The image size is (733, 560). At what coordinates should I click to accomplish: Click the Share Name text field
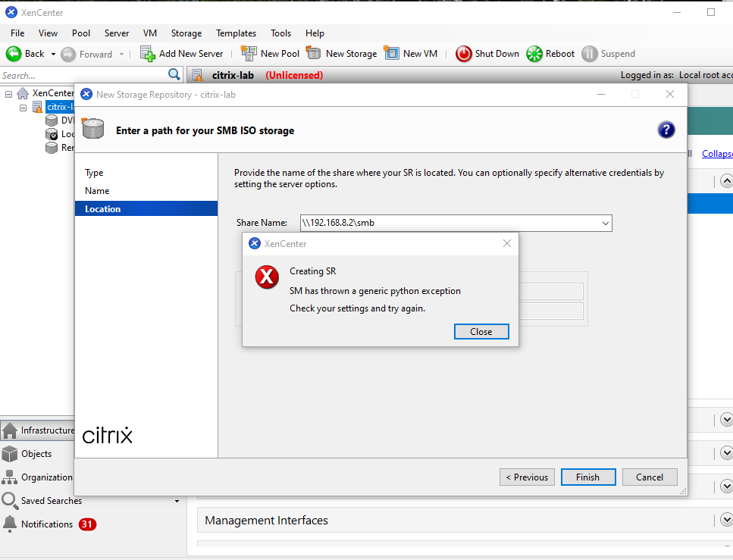click(450, 223)
